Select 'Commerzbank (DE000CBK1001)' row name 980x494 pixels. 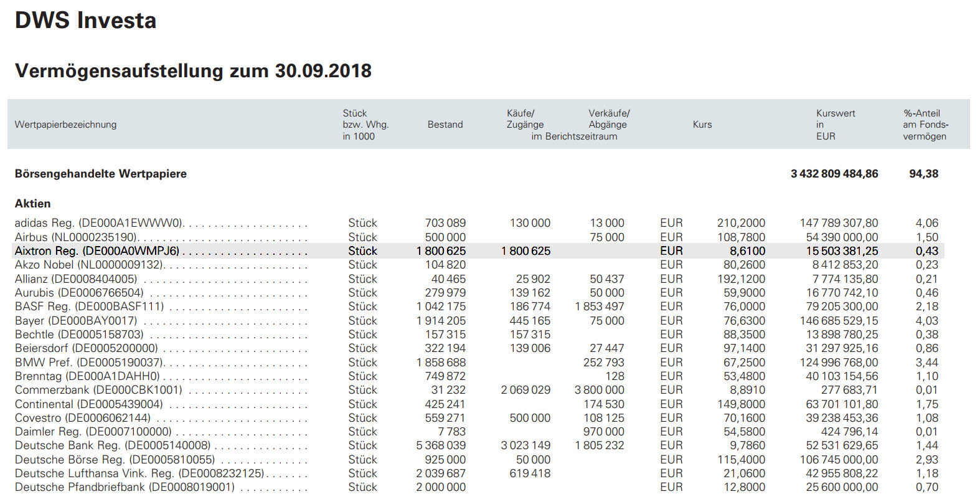(x=98, y=390)
